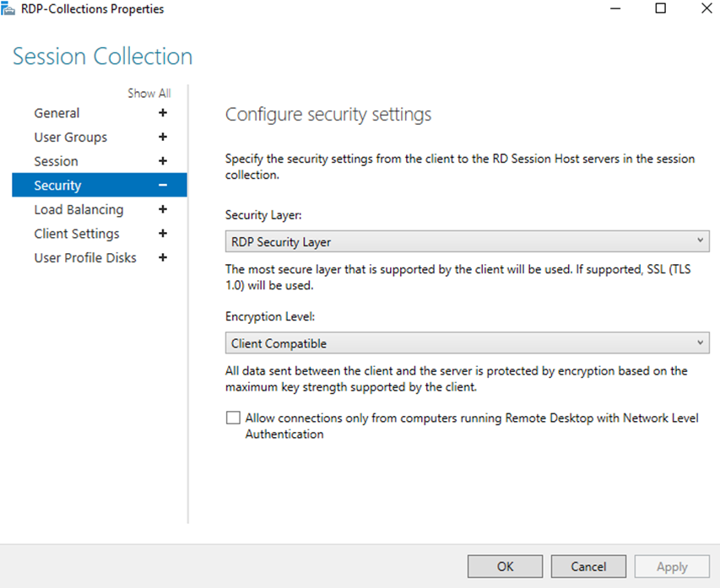
Task: Open the Encryption Level dropdown
Action: pyautogui.click(x=467, y=343)
